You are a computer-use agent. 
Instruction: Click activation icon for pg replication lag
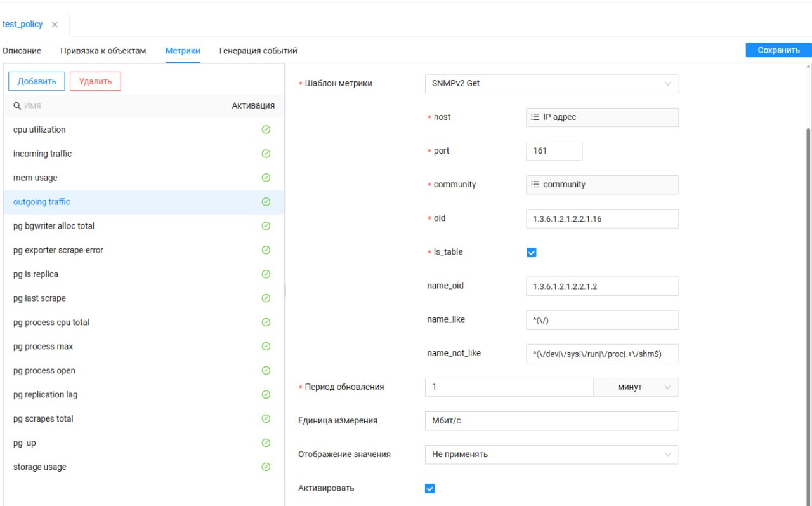tap(266, 395)
